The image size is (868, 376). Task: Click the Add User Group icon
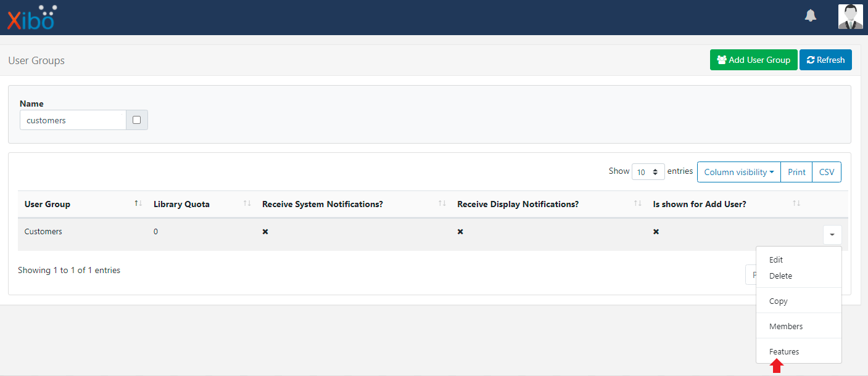point(723,60)
